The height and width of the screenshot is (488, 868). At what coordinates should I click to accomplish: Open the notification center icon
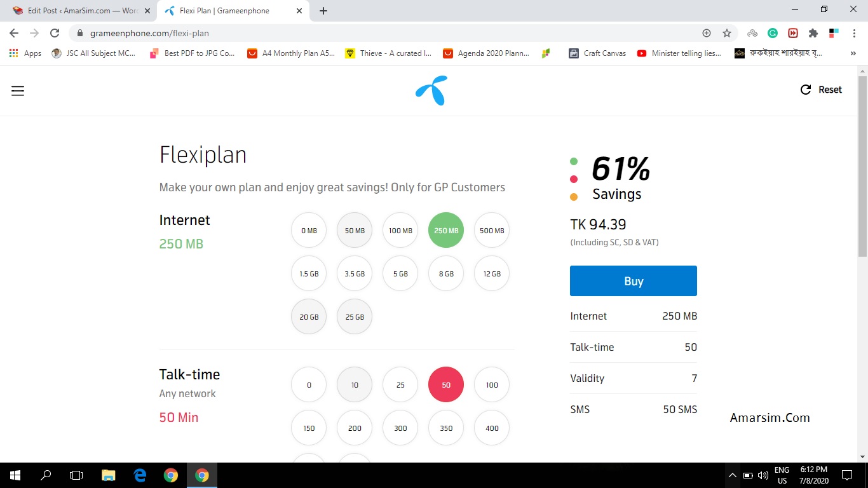click(846, 475)
